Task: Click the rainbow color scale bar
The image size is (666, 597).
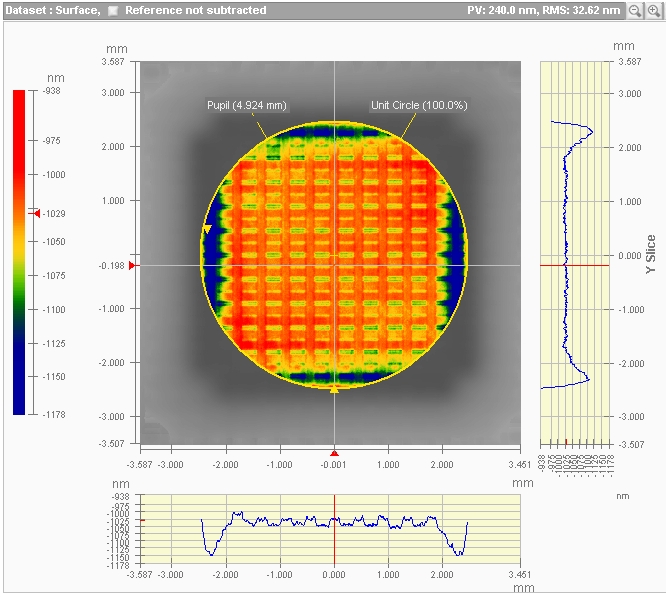Action: click(x=19, y=252)
